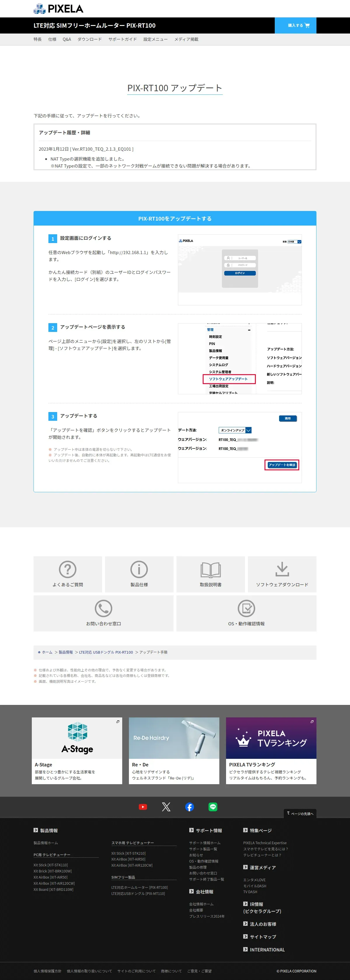Open the 製品仕様 info icon tile
The height and width of the screenshot is (980, 350).
pyautogui.click(x=139, y=574)
